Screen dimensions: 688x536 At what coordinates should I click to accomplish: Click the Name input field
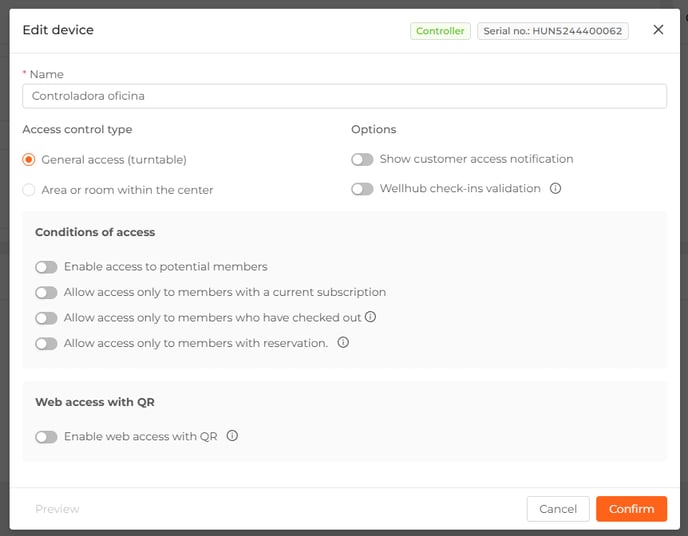tap(344, 96)
